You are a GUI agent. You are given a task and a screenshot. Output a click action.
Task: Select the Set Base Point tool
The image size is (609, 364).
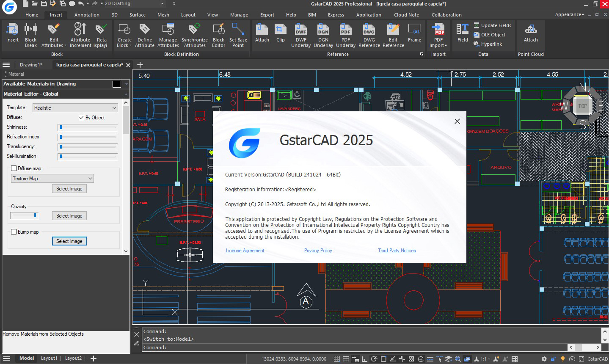coord(238,35)
